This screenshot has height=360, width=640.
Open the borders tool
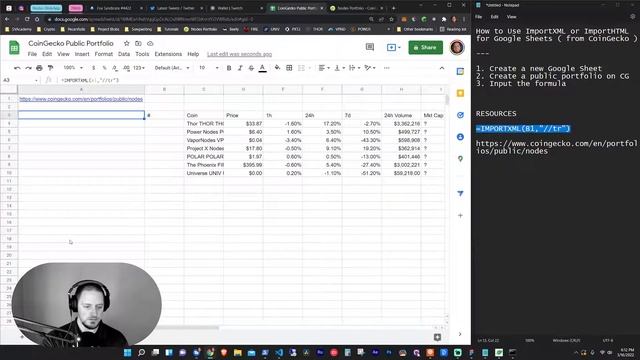click(289, 68)
